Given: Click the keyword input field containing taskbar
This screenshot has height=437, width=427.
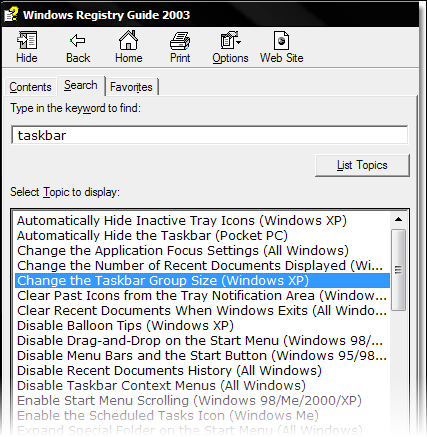Looking at the screenshot, I should click(209, 135).
